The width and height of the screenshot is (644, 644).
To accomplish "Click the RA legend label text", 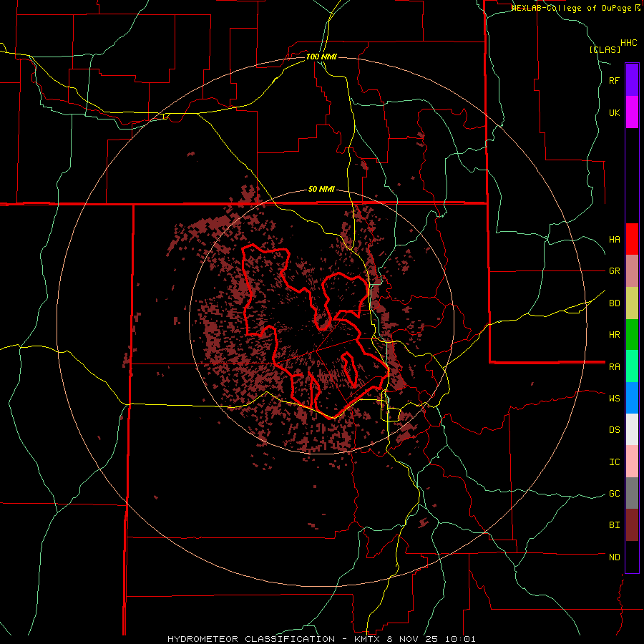I will (615, 367).
